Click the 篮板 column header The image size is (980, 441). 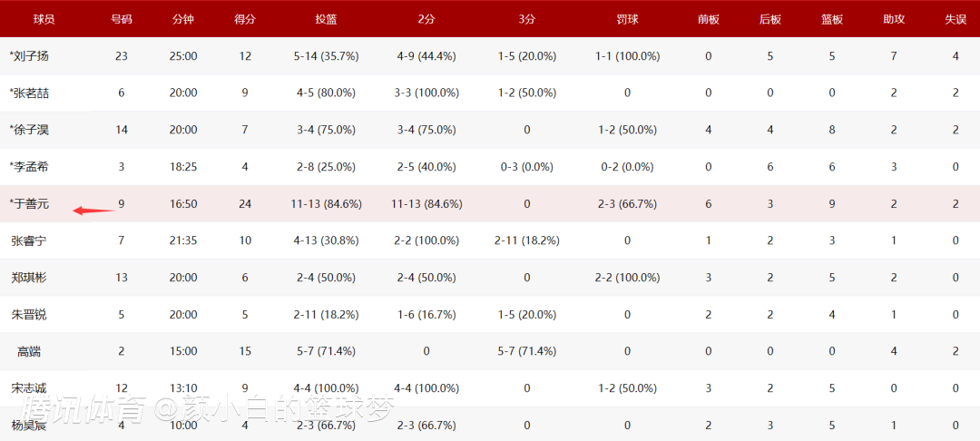coord(832,19)
